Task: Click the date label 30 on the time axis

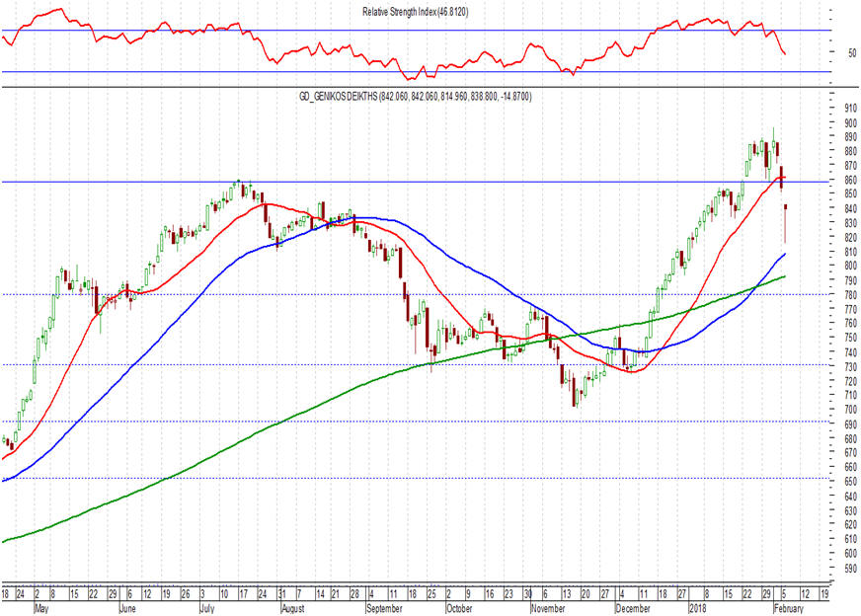Action: pos(527,594)
